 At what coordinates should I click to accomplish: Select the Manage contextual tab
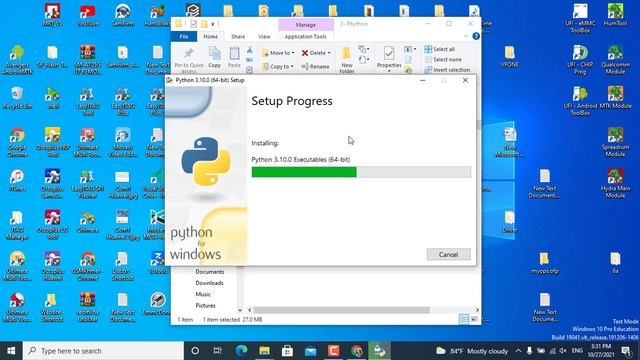coord(306,24)
